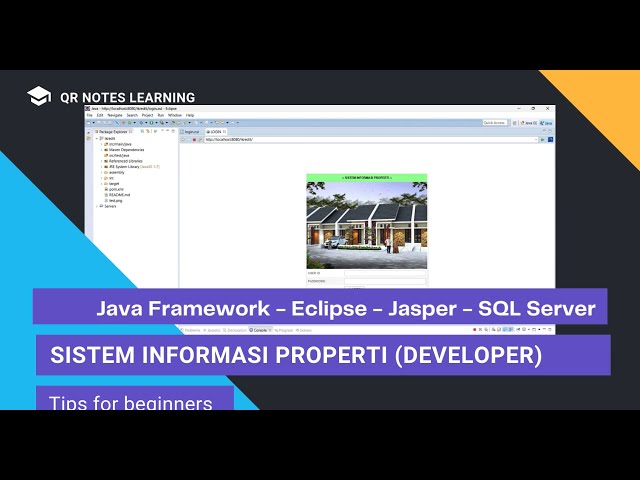
Task: Click the green Run toolbar icon
Action: click(151, 122)
